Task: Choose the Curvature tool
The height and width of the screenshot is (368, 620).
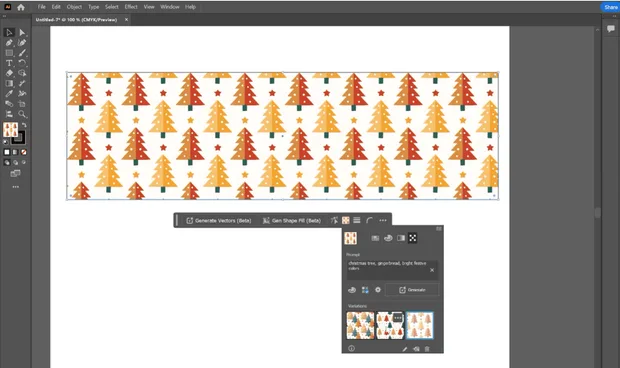Action: 22,43
